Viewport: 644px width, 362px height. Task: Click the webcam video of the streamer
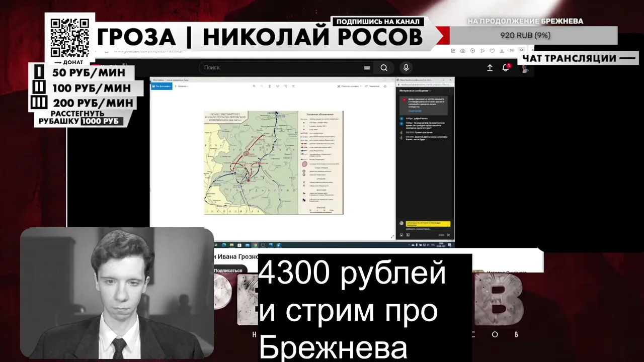coord(117,293)
